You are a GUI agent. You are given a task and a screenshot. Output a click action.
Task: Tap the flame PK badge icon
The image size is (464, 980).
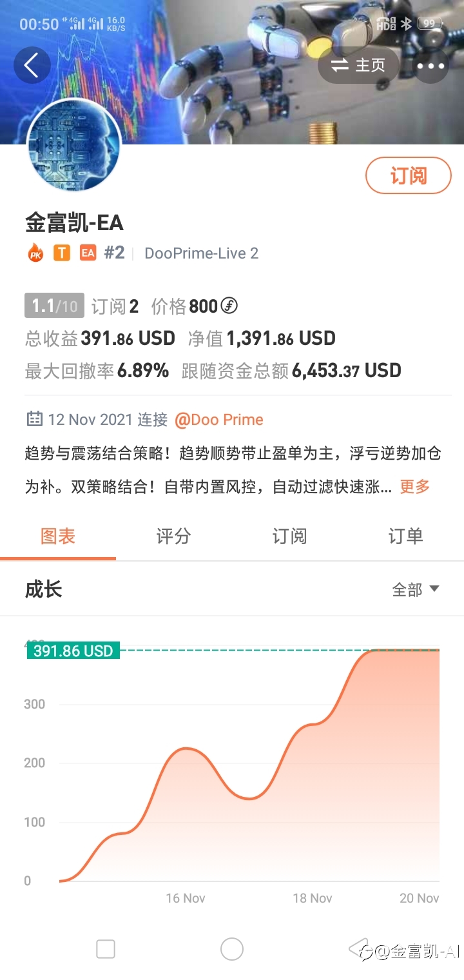tap(35, 253)
